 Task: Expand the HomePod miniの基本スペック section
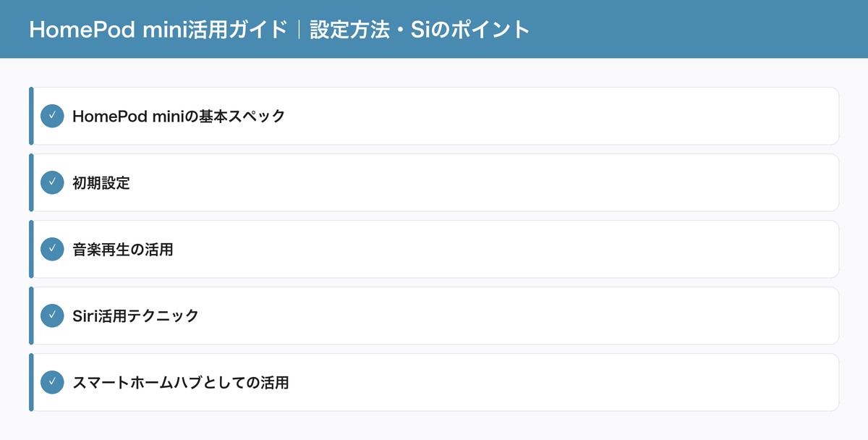(179, 117)
